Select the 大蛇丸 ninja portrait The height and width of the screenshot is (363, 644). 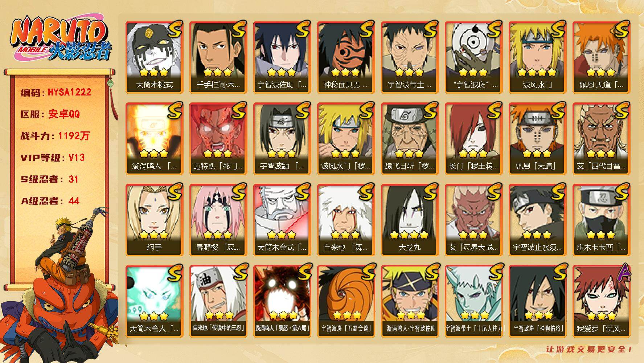point(410,220)
